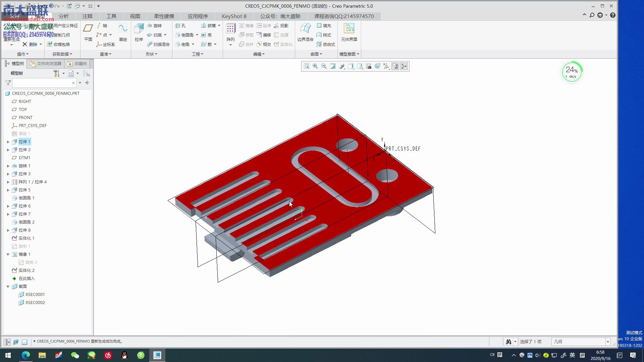Click the model tree search input field
644x362 pixels.
tap(42, 83)
